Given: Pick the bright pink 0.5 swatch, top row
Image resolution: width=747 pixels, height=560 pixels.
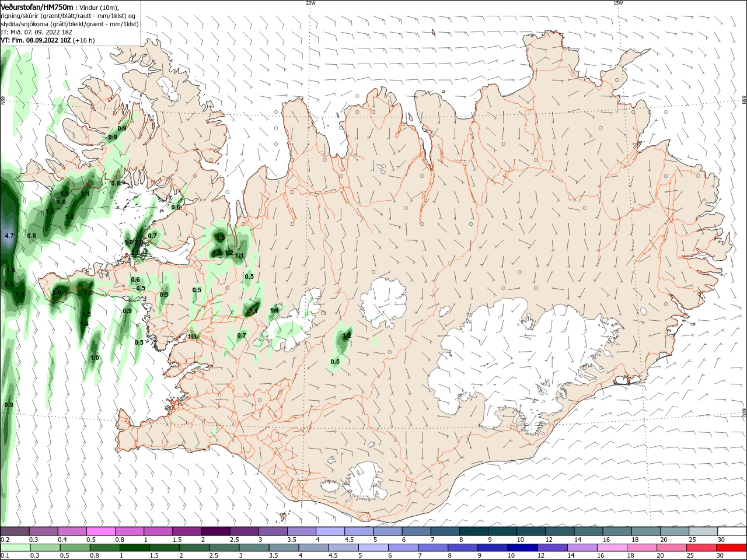Looking at the screenshot, I should click(x=100, y=531).
